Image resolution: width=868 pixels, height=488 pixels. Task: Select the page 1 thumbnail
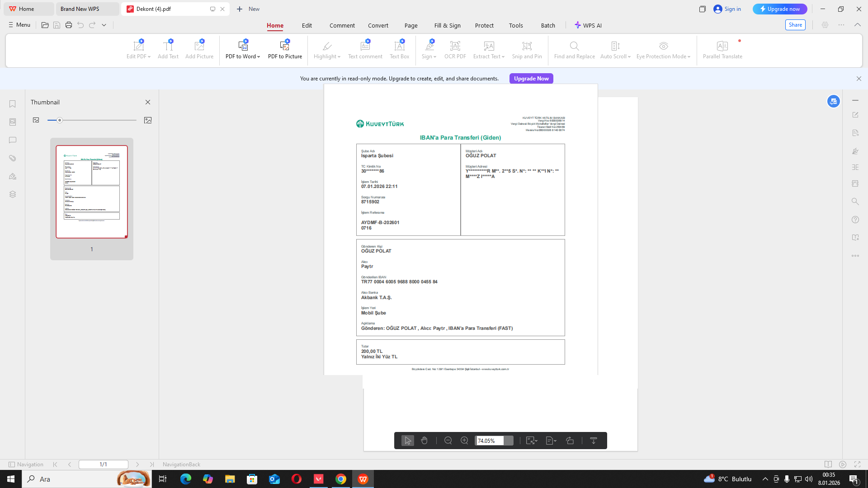92,192
